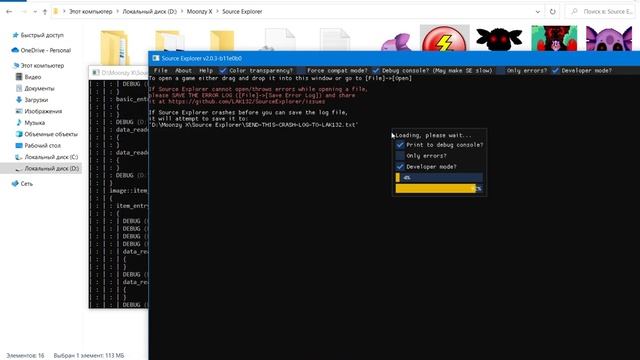Image resolution: width=640 pixels, height=360 pixels.
Task: Open Объемные объекты in the sidebar
Action: [x=51, y=134]
